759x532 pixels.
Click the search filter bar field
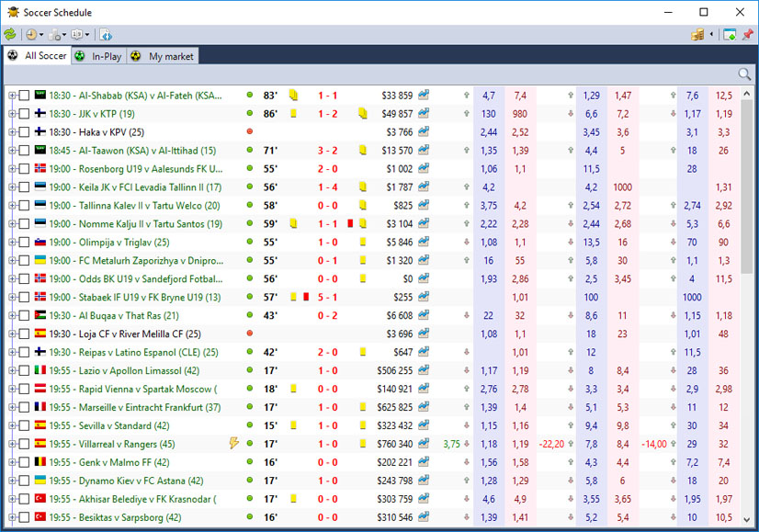(370, 74)
